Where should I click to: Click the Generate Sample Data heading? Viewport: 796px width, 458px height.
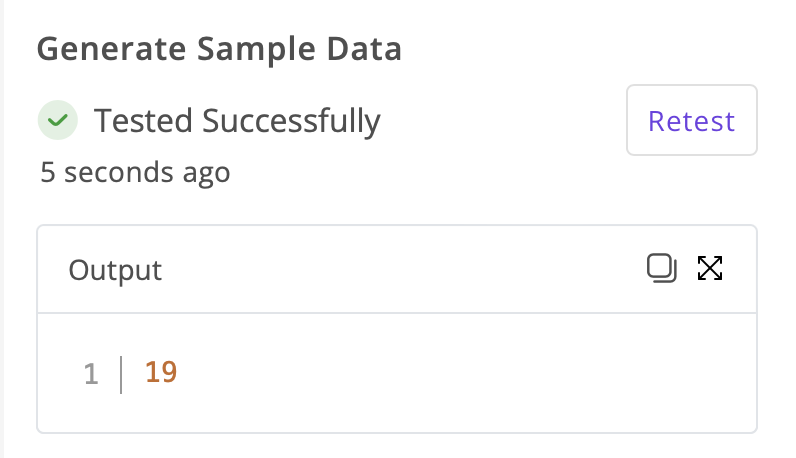tap(219, 49)
